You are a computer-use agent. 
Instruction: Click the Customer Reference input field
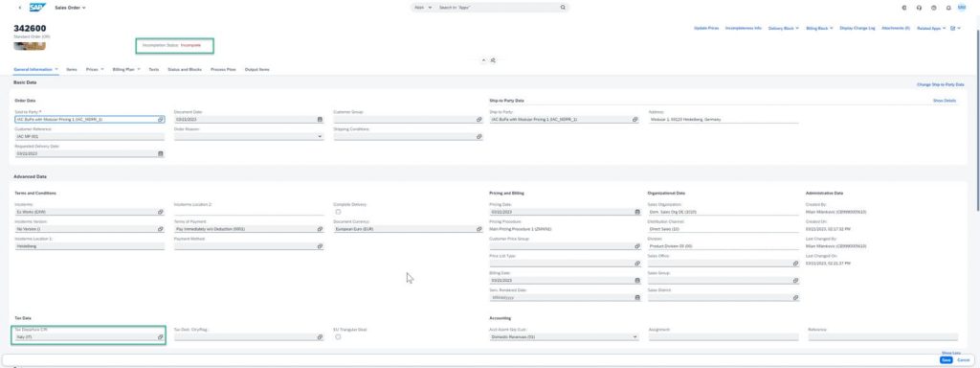tap(89, 136)
